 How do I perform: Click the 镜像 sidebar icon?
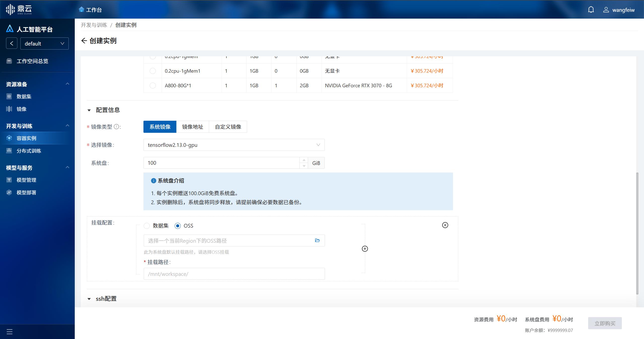click(9, 109)
